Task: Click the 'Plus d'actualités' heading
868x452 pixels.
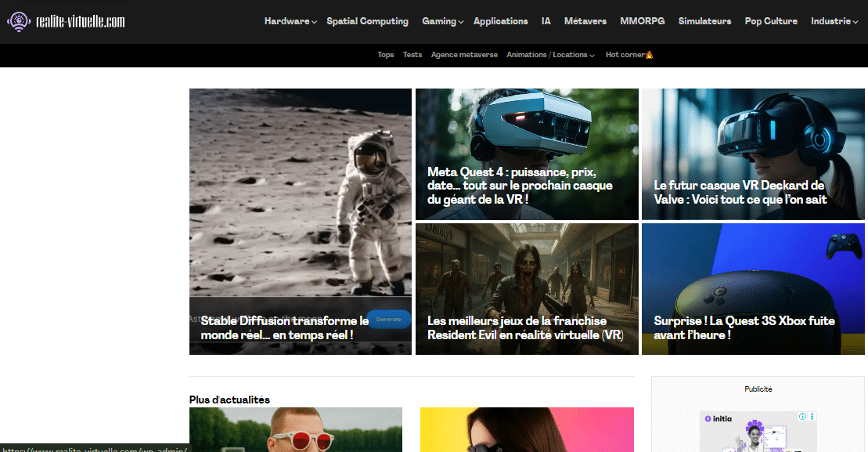Action: pyautogui.click(x=230, y=400)
